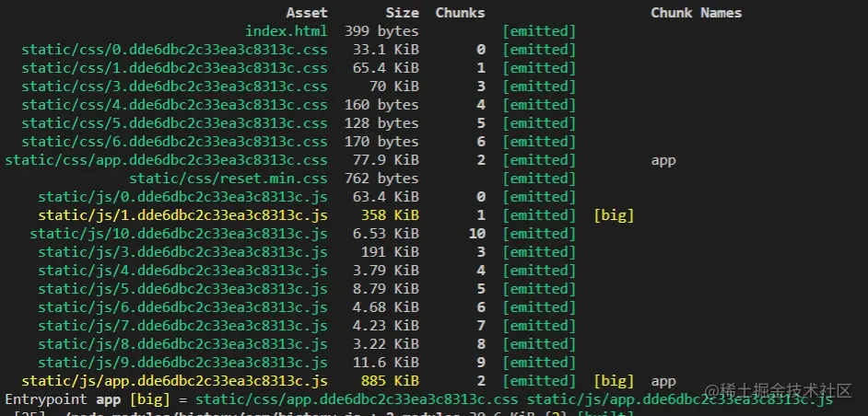Select static/css/0.dde6dbc2c33ea3c8313c.css file path
This screenshot has width=868, height=416.
tap(174, 50)
